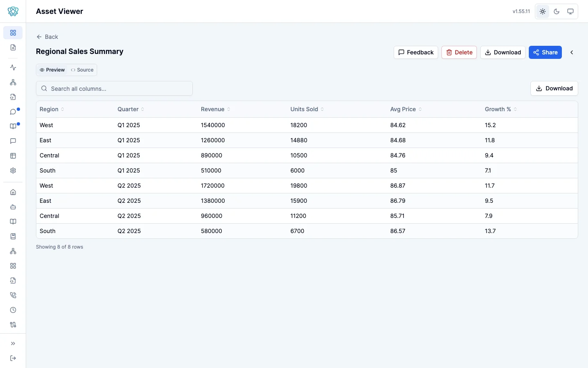The height and width of the screenshot is (368, 588).
Task: Click the Download button next to Share
Action: point(503,52)
